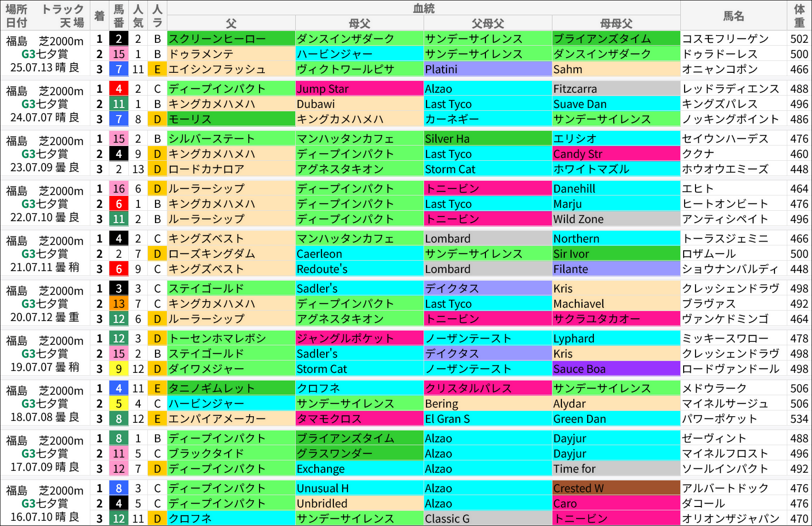Screen dimensions: 812x526
Task: Click horse name ヴァンケドミンゴ
Action: (725, 319)
